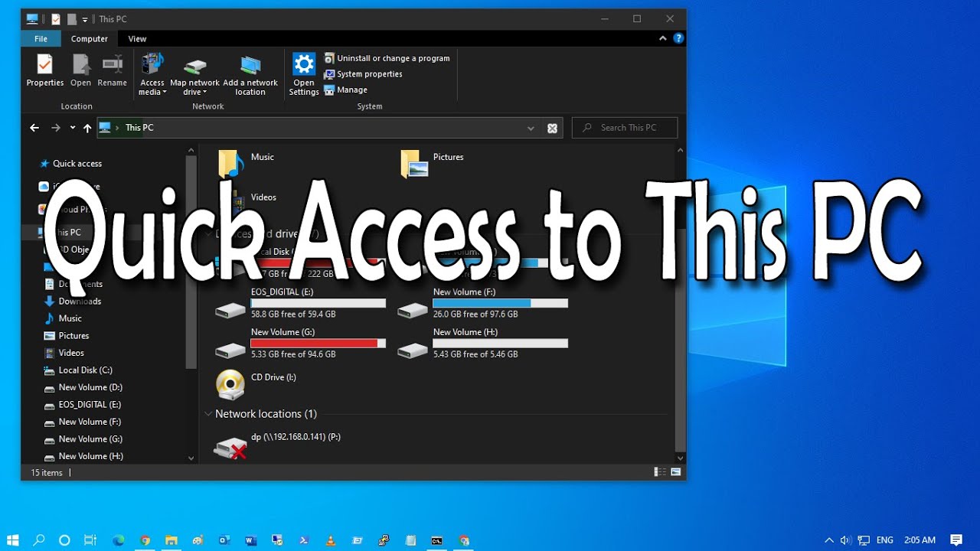Open Task View on the taskbar
980x551 pixels.
coord(90,540)
